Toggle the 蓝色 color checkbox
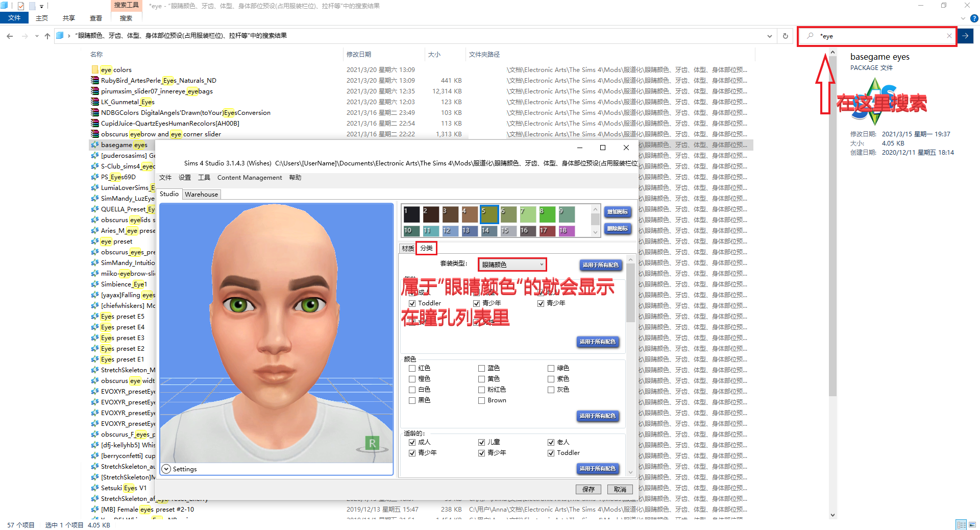This screenshot has width=980, height=530. [481, 368]
